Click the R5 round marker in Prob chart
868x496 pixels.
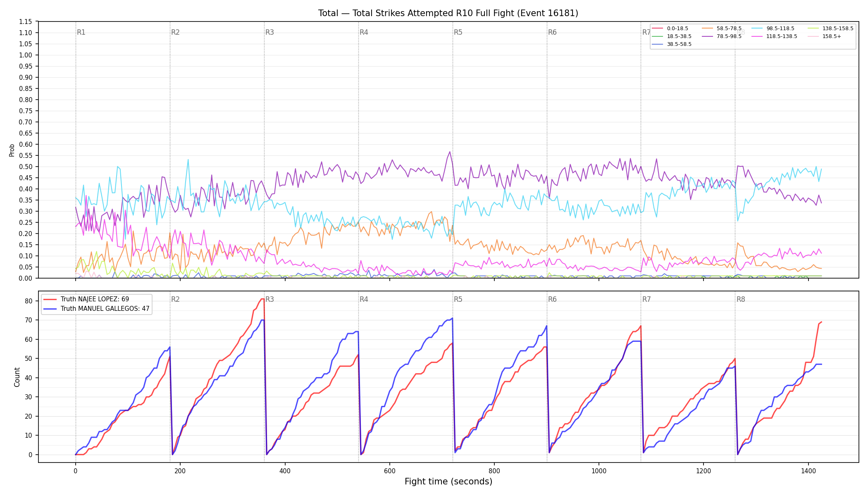coord(458,32)
